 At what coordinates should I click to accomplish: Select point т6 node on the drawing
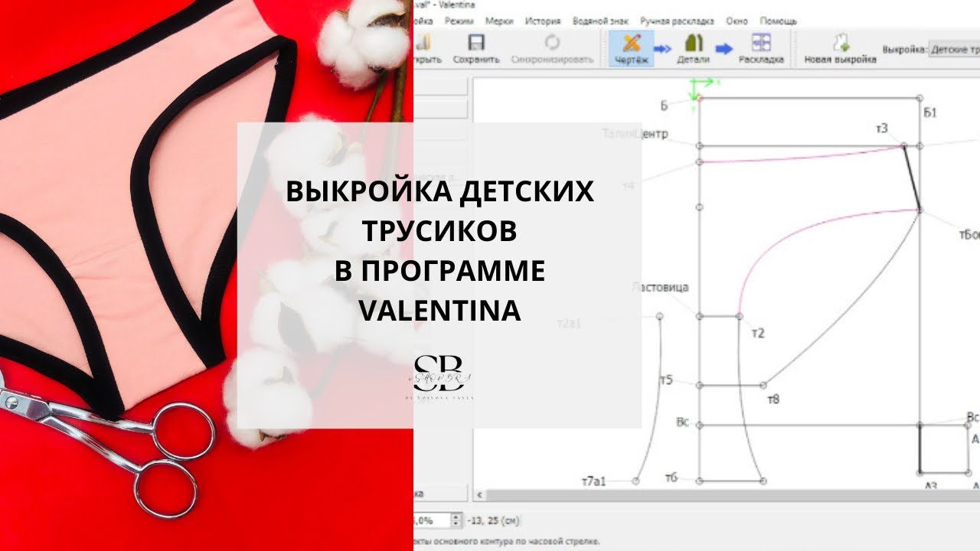[x=700, y=481]
